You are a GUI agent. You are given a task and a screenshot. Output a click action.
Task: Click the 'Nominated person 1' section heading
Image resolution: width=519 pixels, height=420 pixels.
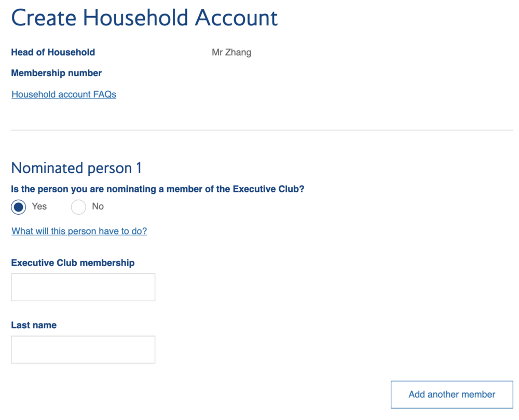[x=76, y=168]
